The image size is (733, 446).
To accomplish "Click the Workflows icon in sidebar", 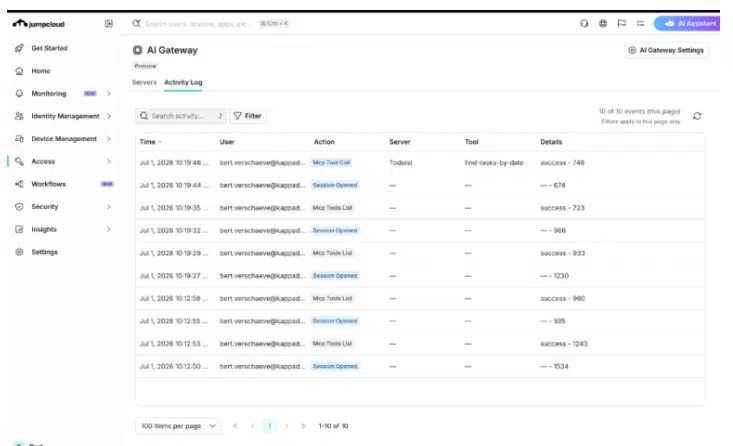I will 19,184.
